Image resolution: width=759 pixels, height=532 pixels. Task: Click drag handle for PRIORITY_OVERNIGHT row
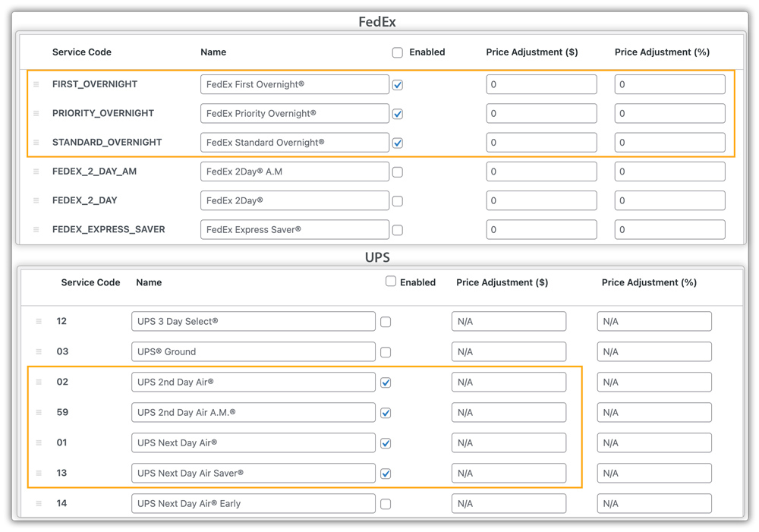tap(36, 113)
